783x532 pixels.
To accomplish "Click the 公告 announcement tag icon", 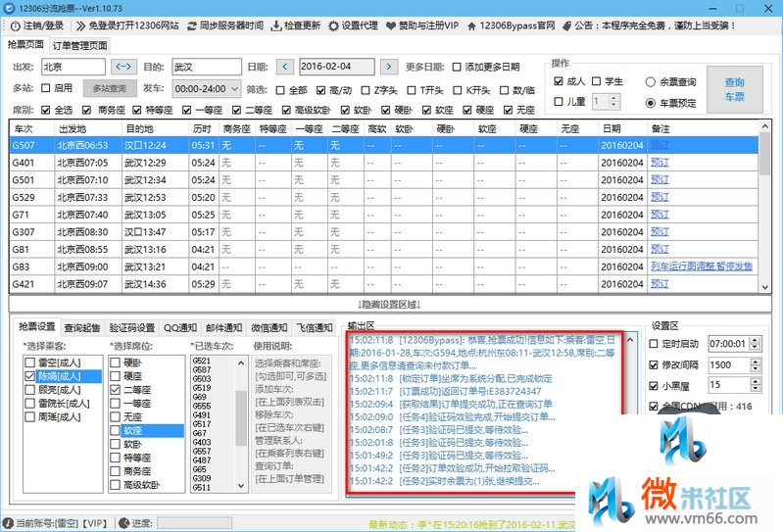I will (x=566, y=25).
